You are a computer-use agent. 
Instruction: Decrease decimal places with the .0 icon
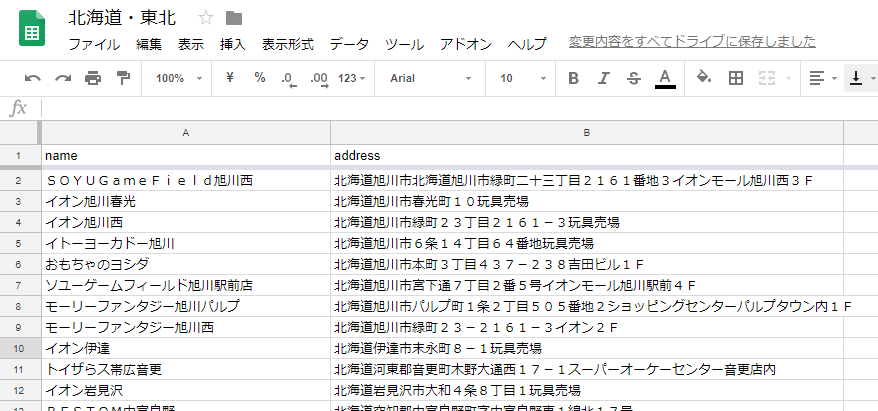click(x=289, y=79)
